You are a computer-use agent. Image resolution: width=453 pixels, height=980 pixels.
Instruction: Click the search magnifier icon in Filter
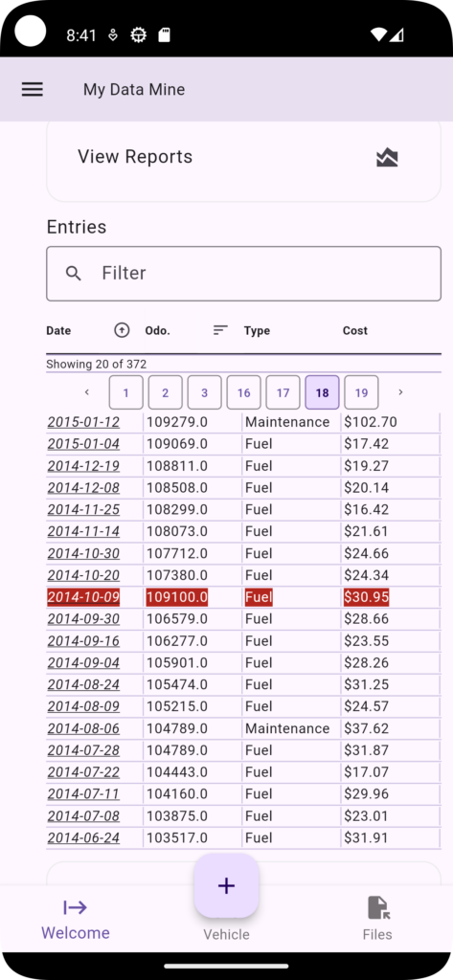tap(74, 273)
